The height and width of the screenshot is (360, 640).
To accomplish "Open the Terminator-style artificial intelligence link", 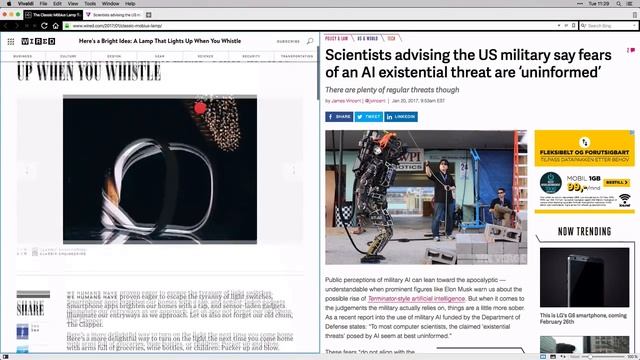I will pyautogui.click(x=416, y=299).
